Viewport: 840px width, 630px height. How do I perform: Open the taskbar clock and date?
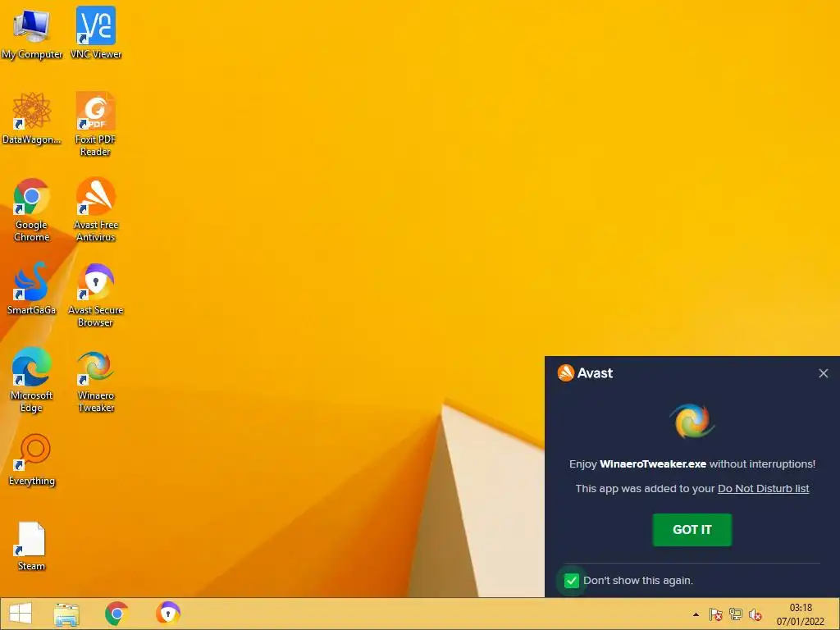pyautogui.click(x=801, y=614)
